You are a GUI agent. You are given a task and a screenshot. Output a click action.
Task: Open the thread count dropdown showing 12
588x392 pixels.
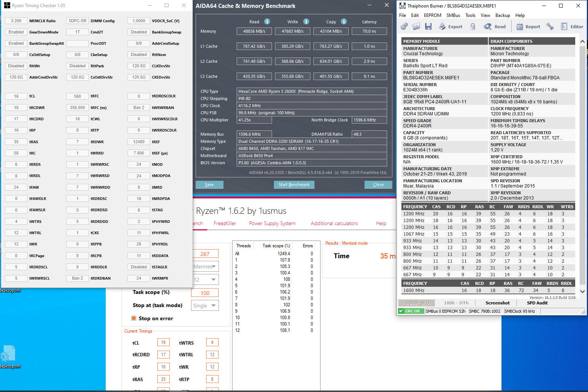click(205, 280)
